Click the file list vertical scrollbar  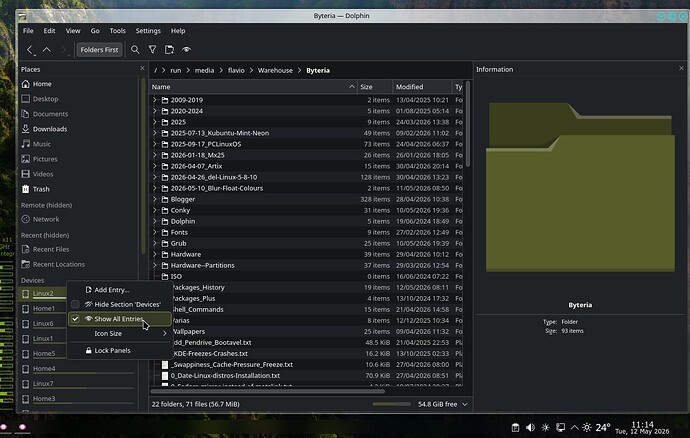(468, 124)
